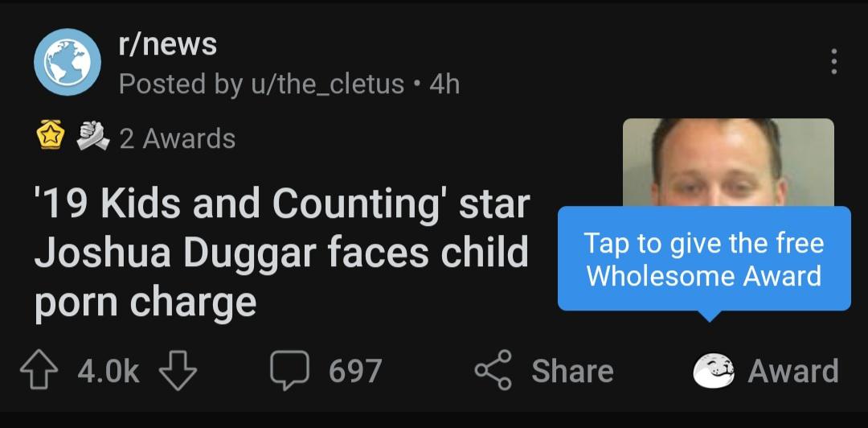
Task: Tap the free Wholesome Award tooltip
Action: click(x=704, y=259)
